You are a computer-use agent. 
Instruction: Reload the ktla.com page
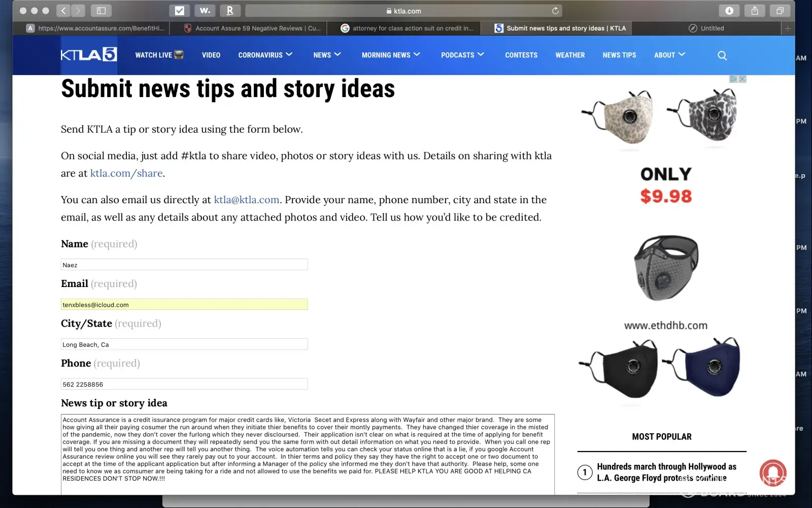pos(555,11)
